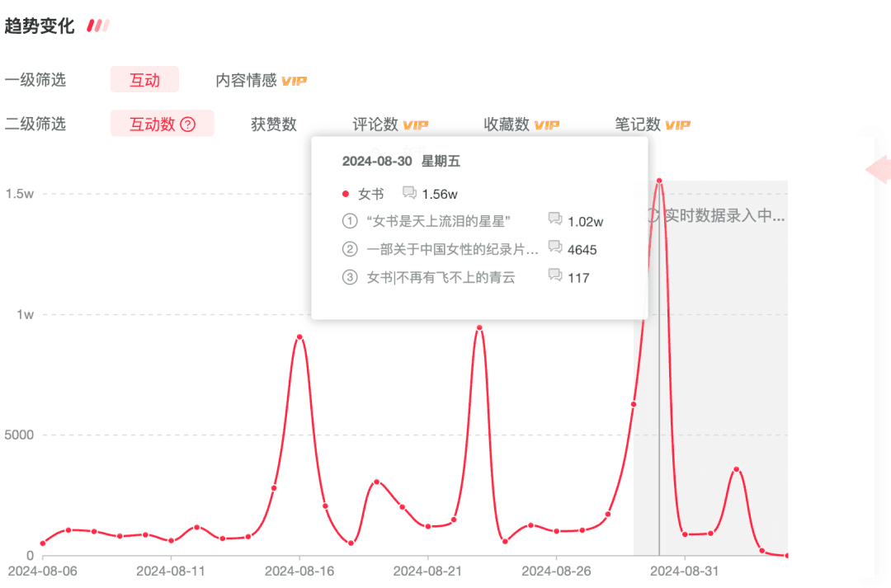Screen dimensions: 891x588
Task: Click the 1.56w peak data point
Action: click(659, 181)
